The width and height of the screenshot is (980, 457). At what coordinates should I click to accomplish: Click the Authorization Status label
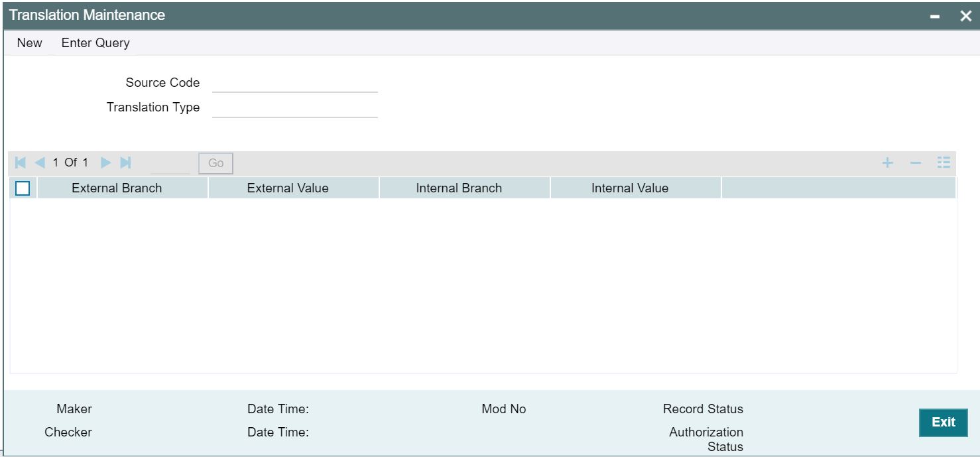(706, 440)
